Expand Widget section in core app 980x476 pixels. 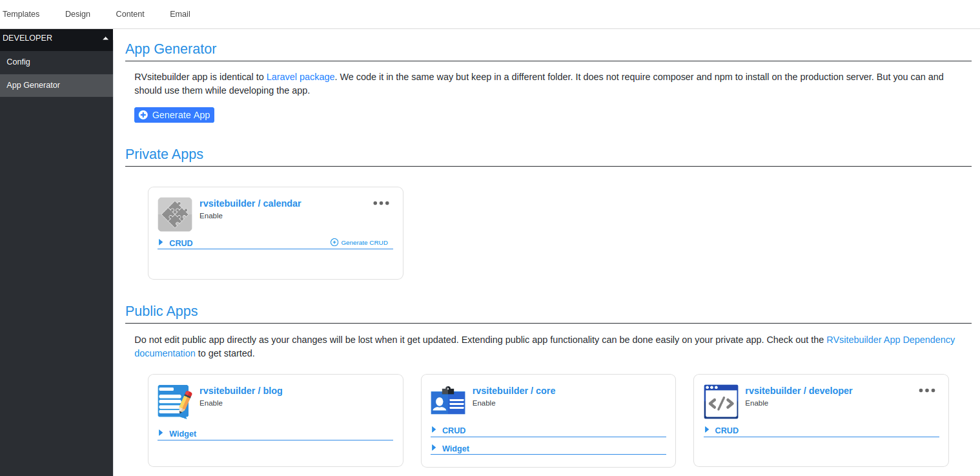(x=434, y=448)
